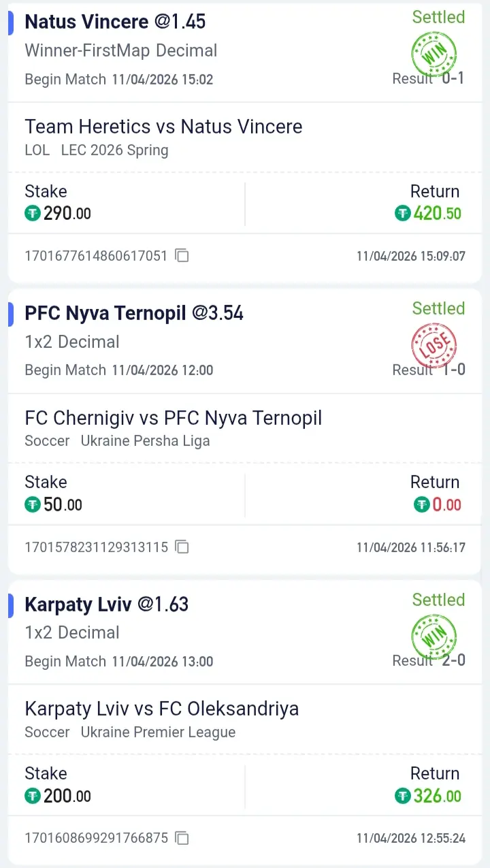Open FC Chernigiv vs PFC Nyva Ternopil match
Image resolution: width=490 pixels, height=868 pixels.
point(173,417)
